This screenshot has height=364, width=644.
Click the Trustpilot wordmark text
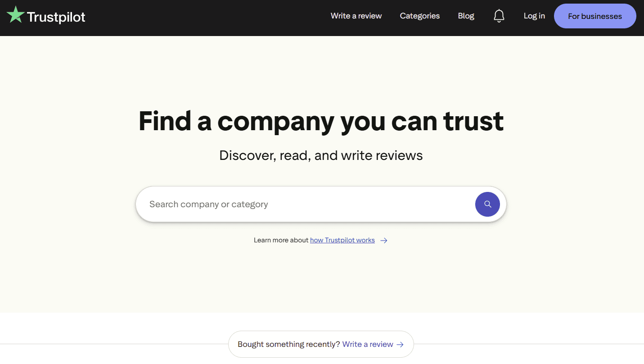tap(56, 17)
